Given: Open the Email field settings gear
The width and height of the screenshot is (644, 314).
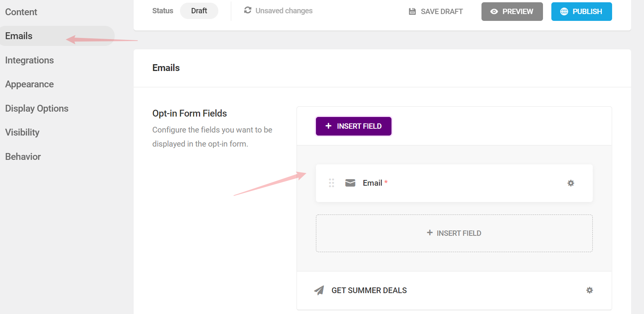Looking at the screenshot, I should click(571, 183).
